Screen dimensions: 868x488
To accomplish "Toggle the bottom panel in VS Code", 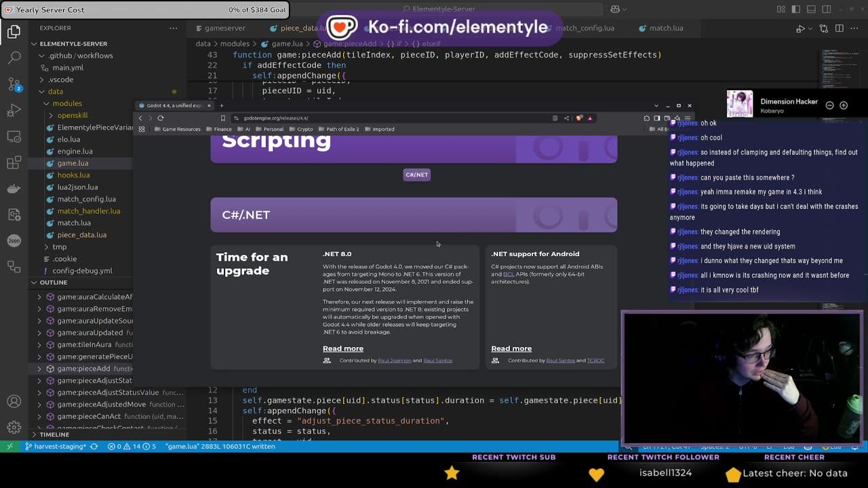I will pyautogui.click(x=811, y=9).
